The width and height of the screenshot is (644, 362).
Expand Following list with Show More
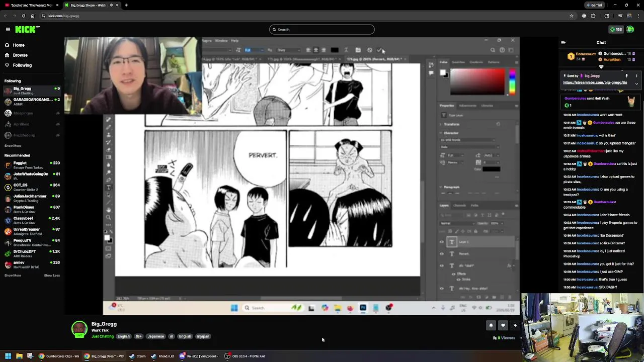coord(13,146)
